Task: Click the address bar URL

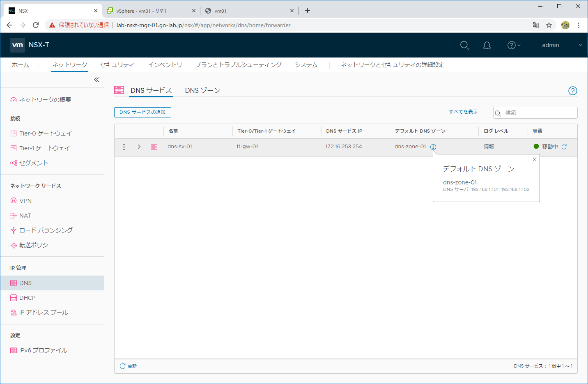Action: coord(203,25)
